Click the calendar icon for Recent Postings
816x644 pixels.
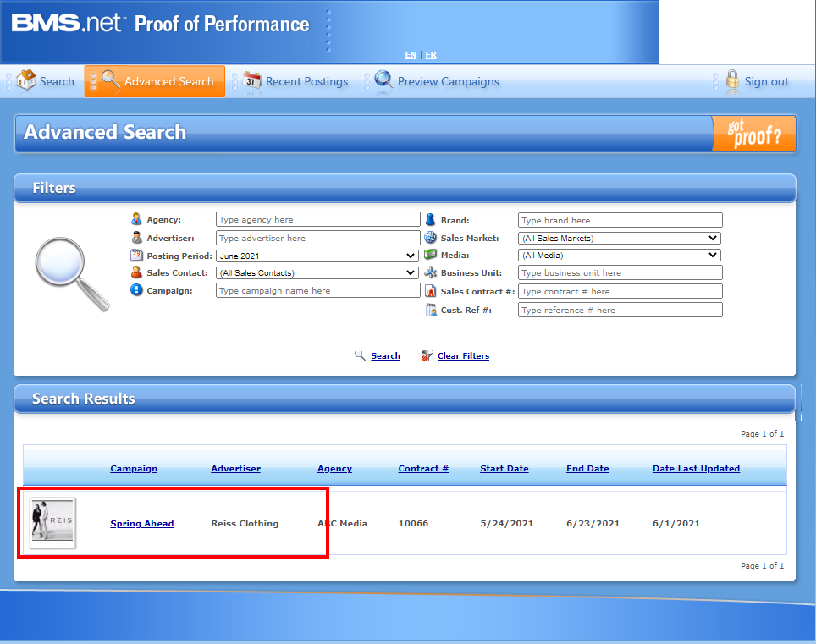(x=252, y=80)
